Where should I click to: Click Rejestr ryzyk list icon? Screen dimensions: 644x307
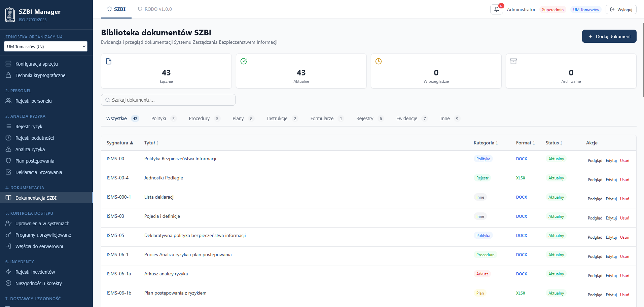point(8,126)
